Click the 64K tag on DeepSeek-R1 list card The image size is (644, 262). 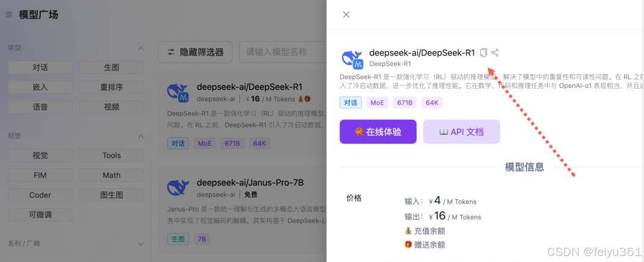pyautogui.click(x=259, y=143)
